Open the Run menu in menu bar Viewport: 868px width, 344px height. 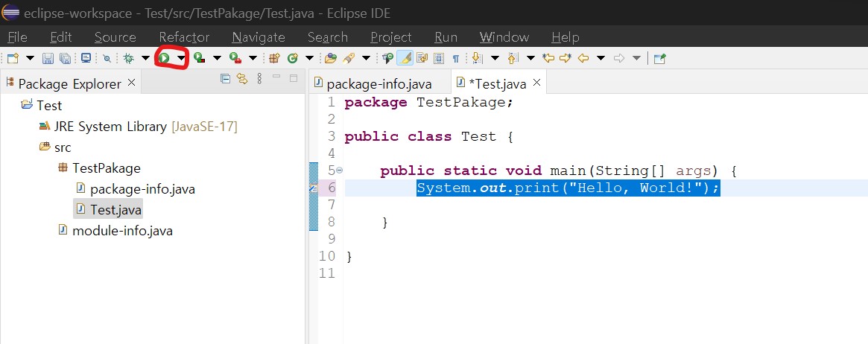(x=446, y=37)
